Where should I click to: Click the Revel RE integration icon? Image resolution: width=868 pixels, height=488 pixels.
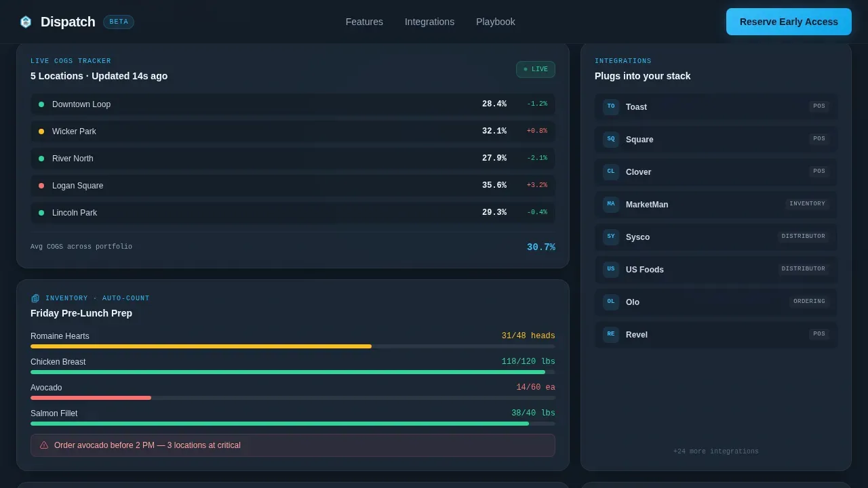click(x=611, y=335)
